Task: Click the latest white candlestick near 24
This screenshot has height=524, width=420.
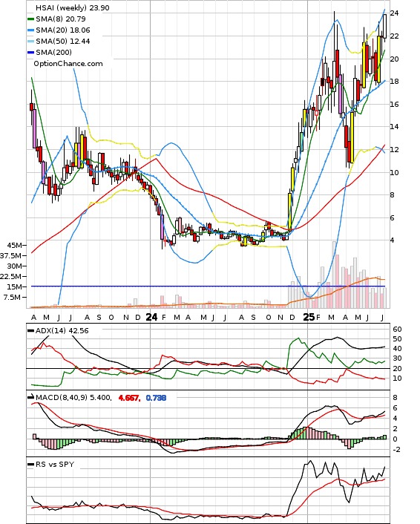Action: 384,26
